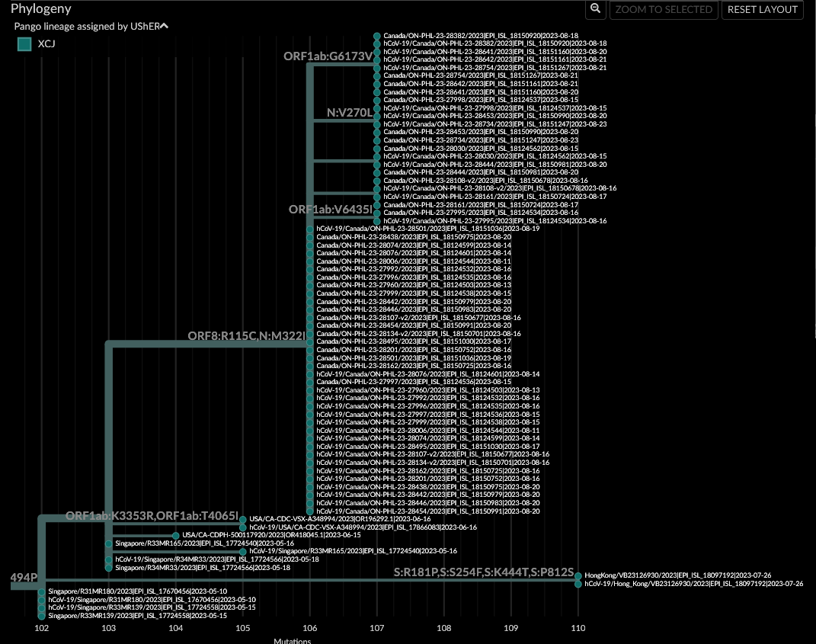Click the ORF8:R115C,N:M322I branch label
Viewport: 816px width, 644px height.
coord(247,336)
